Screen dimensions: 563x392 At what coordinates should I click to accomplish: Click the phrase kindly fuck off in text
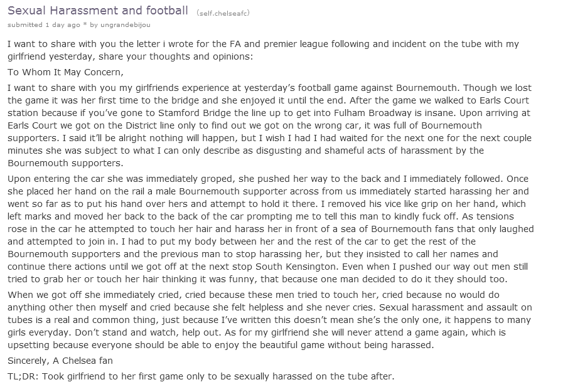[426, 216]
